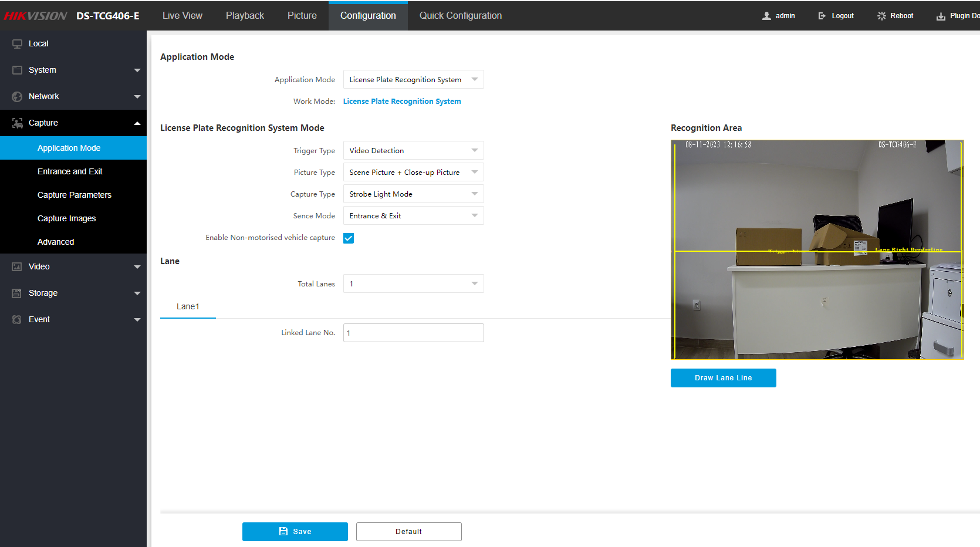Click the Default button
This screenshot has height=547, width=980.
click(x=408, y=532)
